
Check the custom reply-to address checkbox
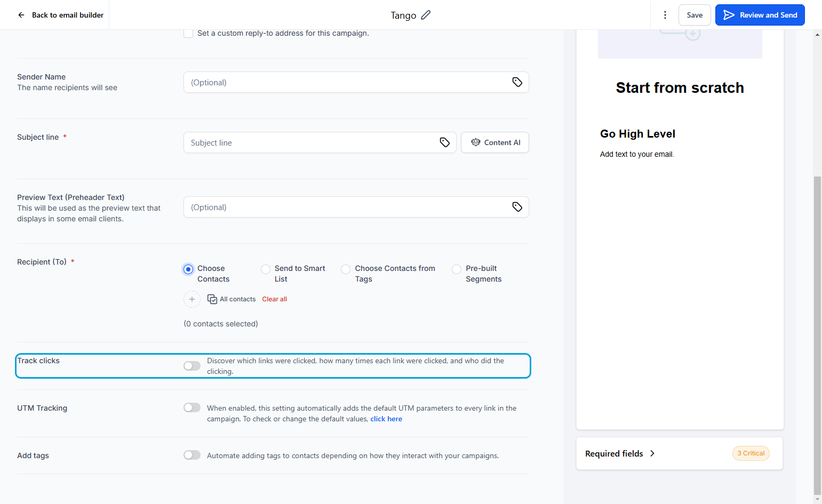click(x=188, y=33)
